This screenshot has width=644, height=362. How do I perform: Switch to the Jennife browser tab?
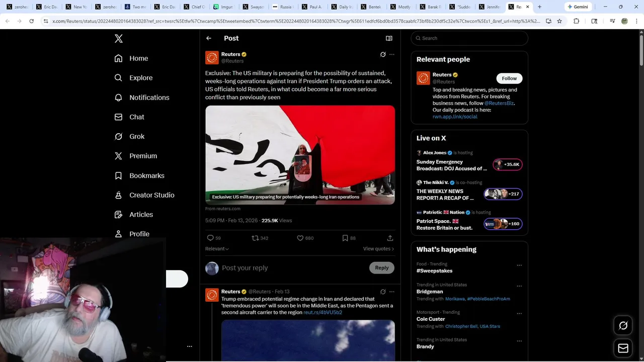tap(489, 7)
